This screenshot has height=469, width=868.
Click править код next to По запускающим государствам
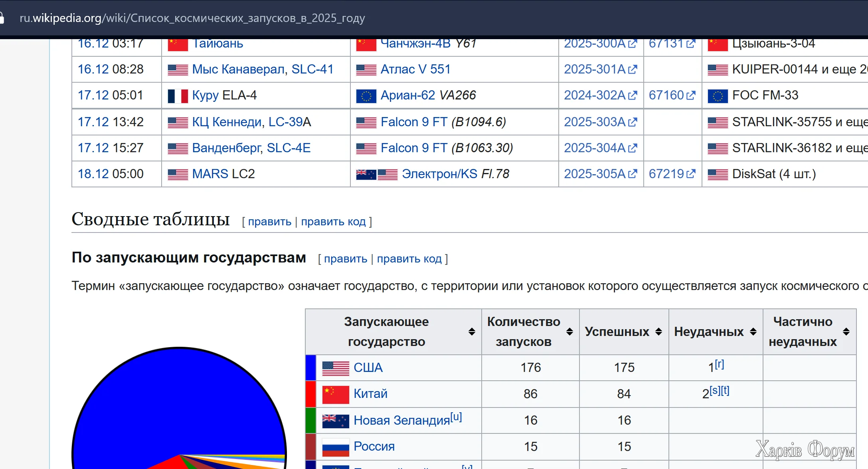click(x=409, y=259)
